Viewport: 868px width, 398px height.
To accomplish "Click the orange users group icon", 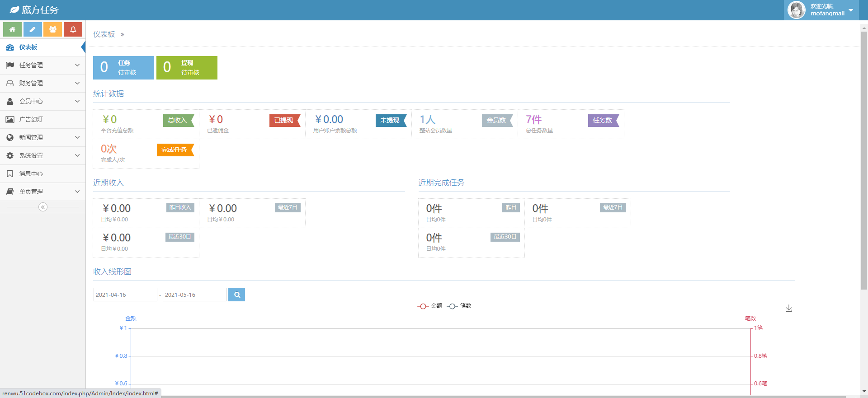I will [53, 29].
